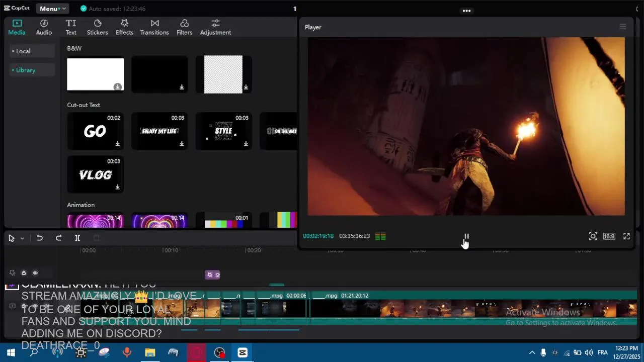Hide the upper effects track
This screenshot has height=362, width=644.
pyautogui.click(x=35, y=273)
